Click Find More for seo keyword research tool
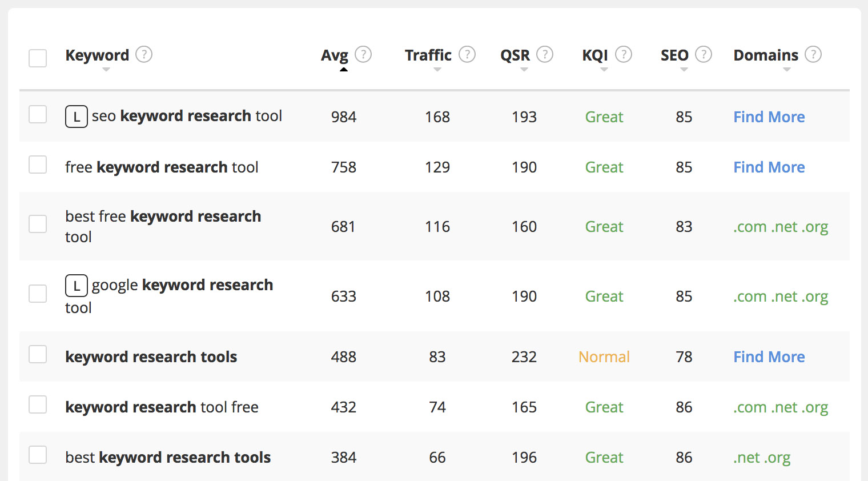Screen dimensions: 868x481 coord(769,117)
